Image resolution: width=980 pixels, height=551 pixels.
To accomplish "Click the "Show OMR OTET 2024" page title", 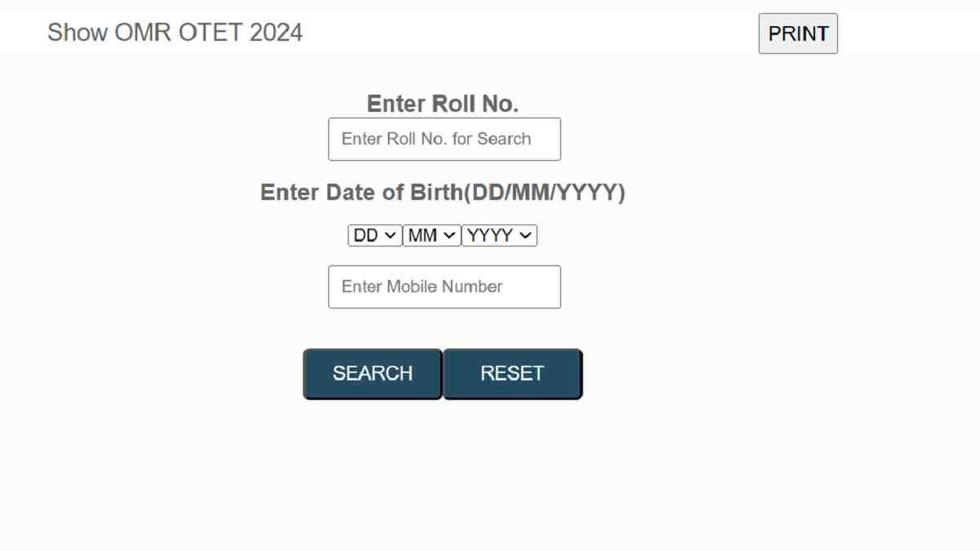I will [175, 33].
